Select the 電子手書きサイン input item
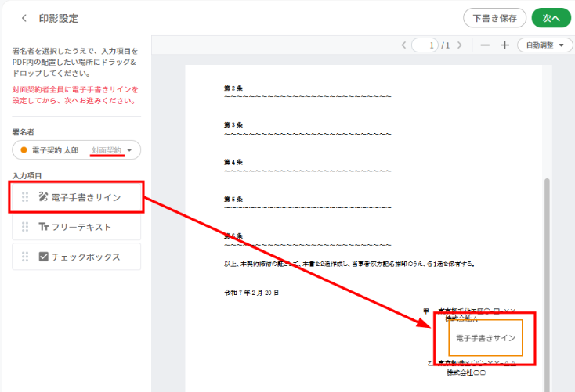This screenshot has width=575, height=392. pyautogui.click(x=76, y=197)
